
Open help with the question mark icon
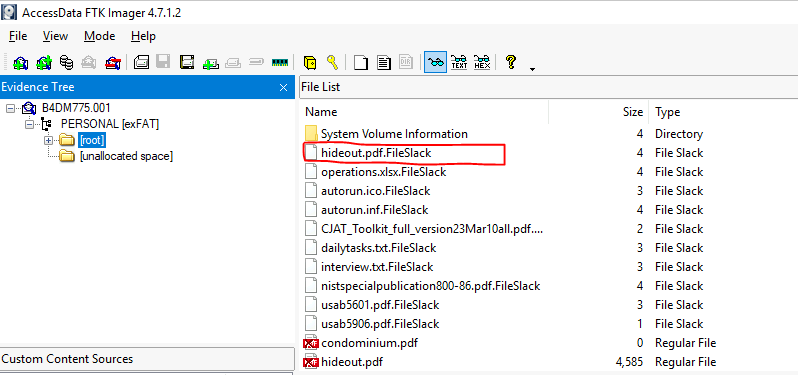pos(511,63)
